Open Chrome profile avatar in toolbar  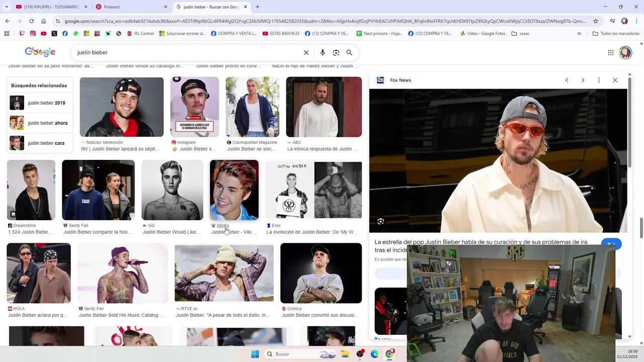(x=624, y=21)
